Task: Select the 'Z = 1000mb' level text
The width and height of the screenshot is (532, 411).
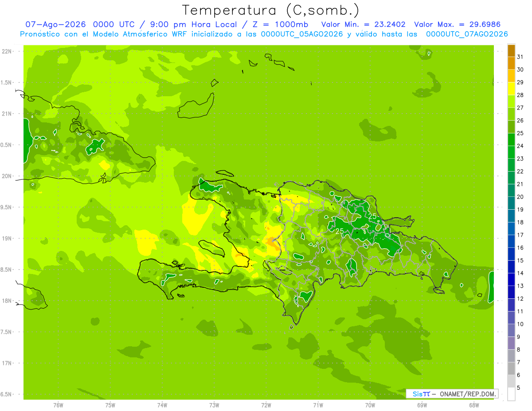Action: coord(279,24)
